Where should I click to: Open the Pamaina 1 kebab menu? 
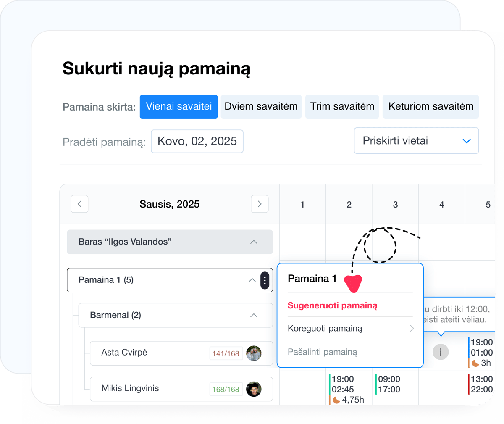265,280
